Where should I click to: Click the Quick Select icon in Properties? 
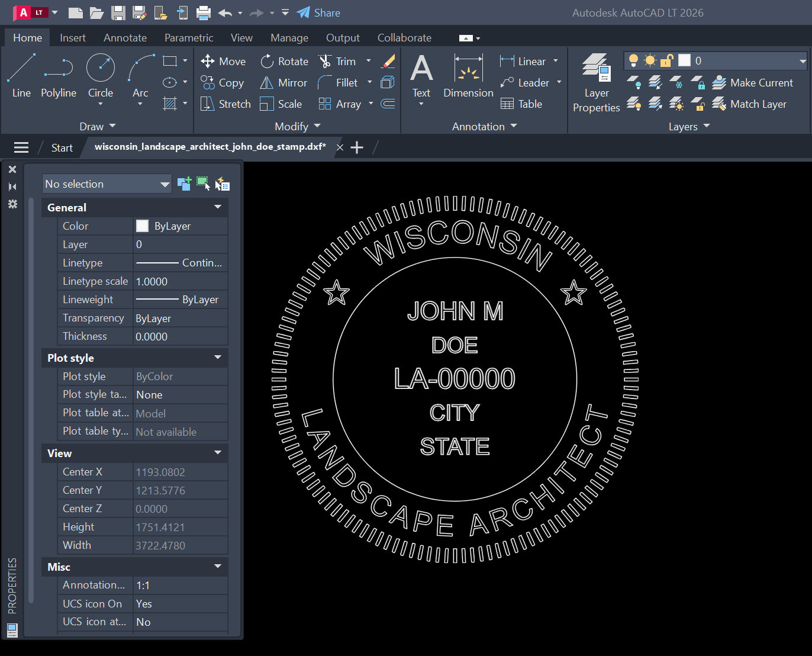click(x=223, y=184)
